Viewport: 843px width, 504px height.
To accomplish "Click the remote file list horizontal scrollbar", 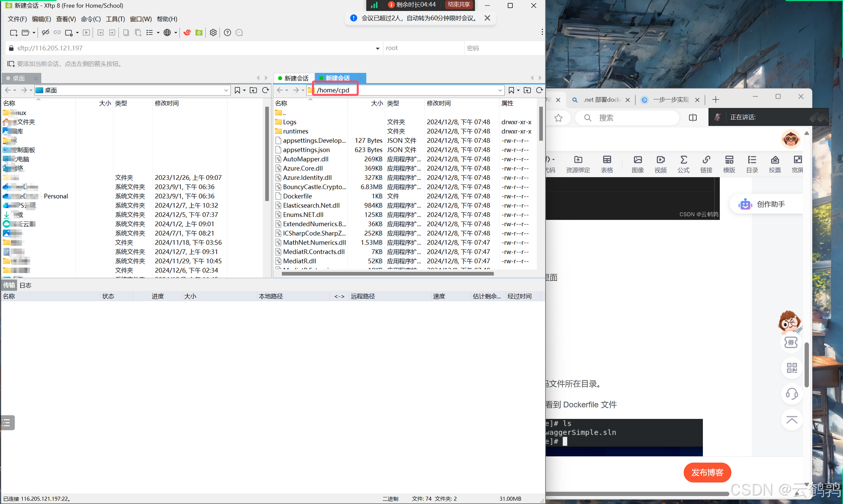I will pos(388,273).
